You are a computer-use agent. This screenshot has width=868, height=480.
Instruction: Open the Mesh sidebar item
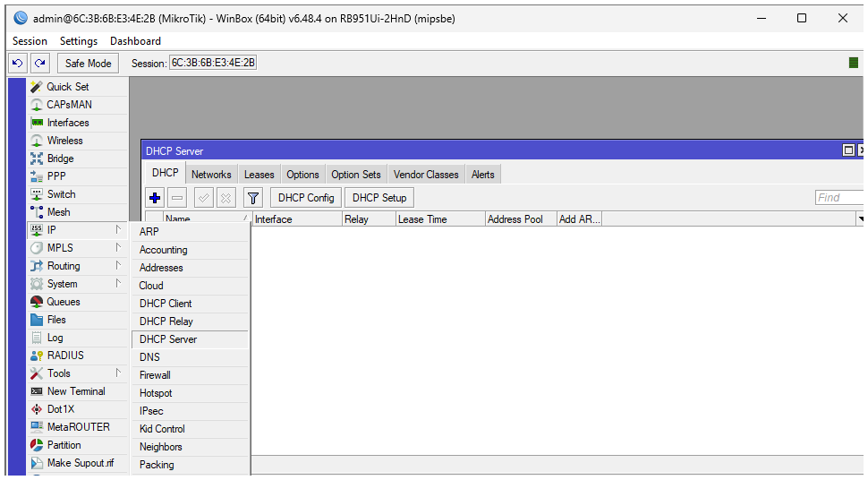point(78,211)
